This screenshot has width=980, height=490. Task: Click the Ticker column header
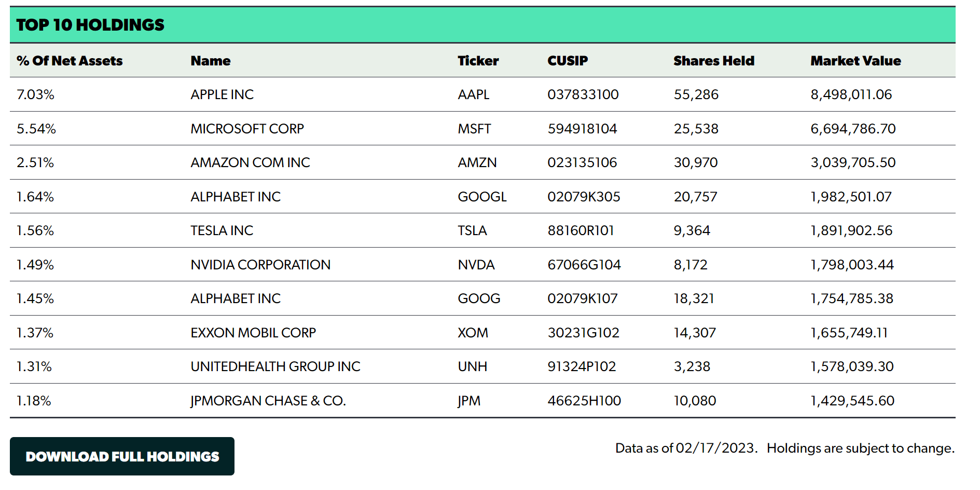[477, 60]
